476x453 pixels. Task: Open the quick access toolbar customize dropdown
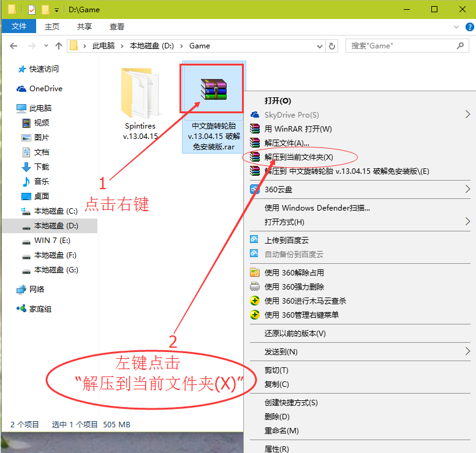56,10
